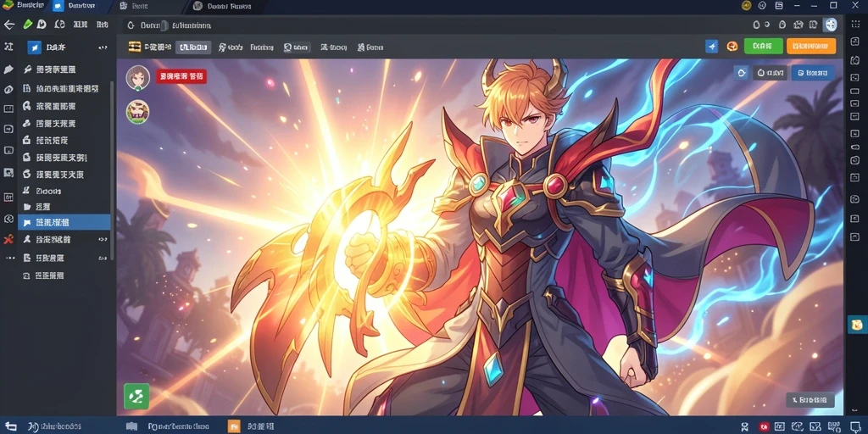Switch to the fourth title bar tab
Screen dimensions: 868x434
pos(227,6)
